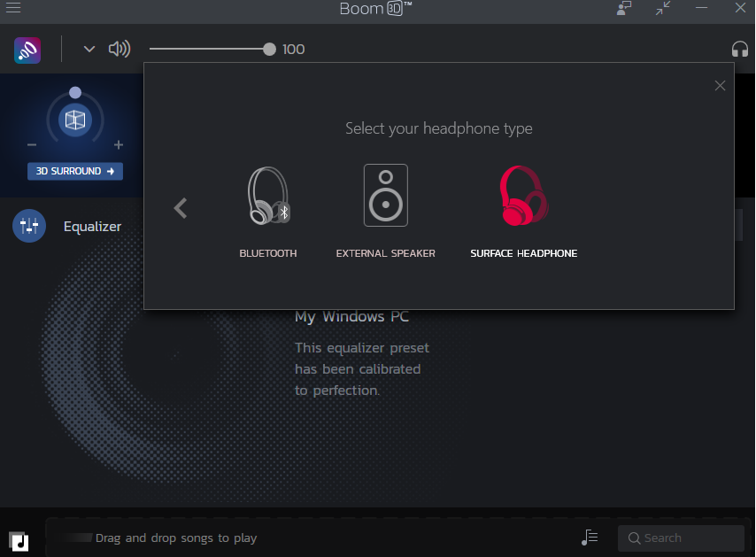
Task: Select the Bluetooth headphone icon
Action: (x=268, y=196)
